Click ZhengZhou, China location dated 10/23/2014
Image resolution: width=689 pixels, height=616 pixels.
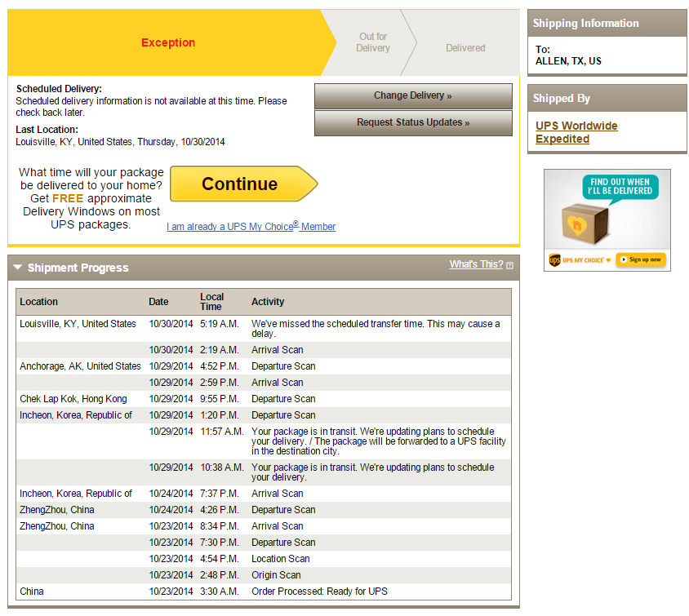coord(56,526)
